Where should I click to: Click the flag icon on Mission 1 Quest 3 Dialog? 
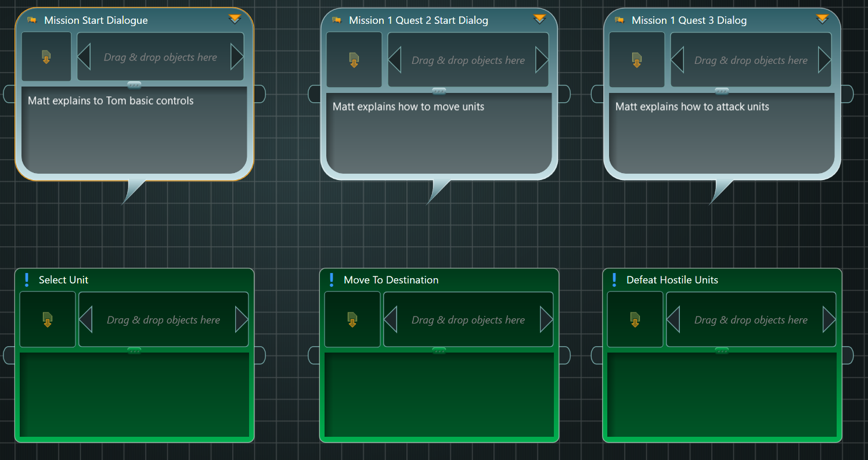tap(620, 20)
